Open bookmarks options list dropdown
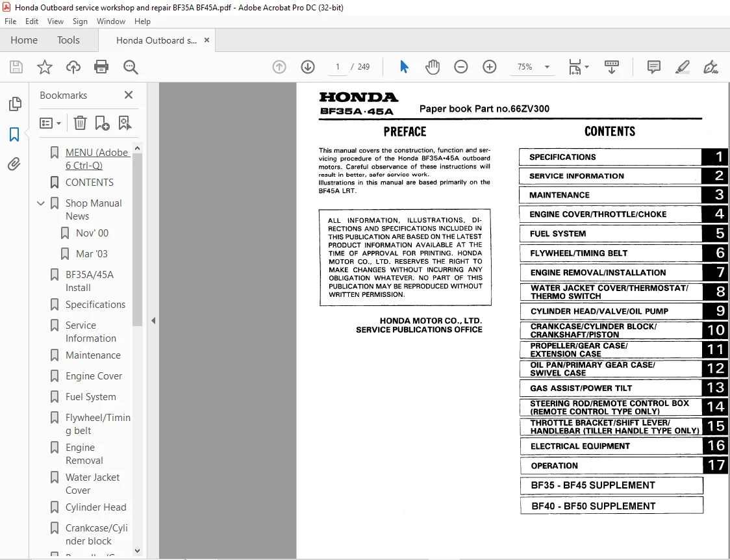730x560 pixels. [x=50, y=123]
